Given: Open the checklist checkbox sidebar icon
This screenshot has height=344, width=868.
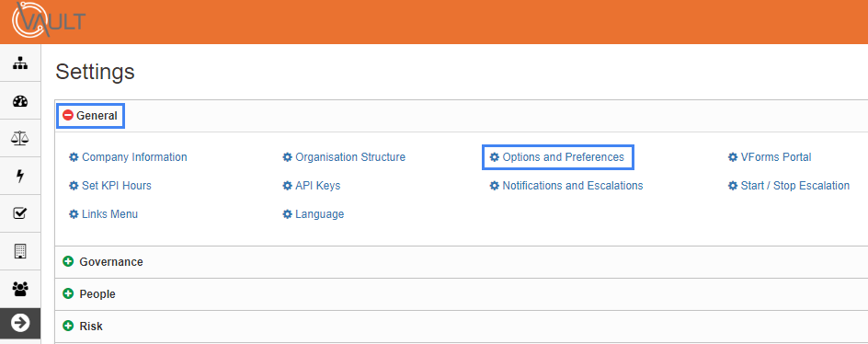Looking at the screenshot, I should (20, 213).
